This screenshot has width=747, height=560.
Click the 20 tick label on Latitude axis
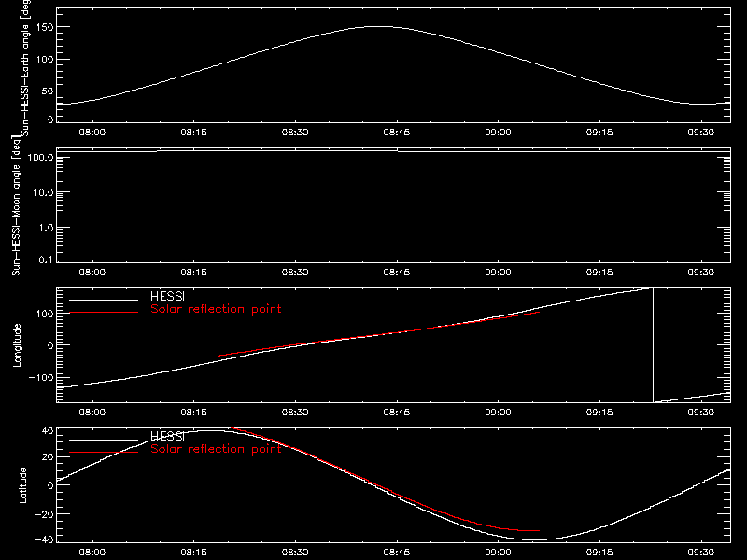click(48, 456)
